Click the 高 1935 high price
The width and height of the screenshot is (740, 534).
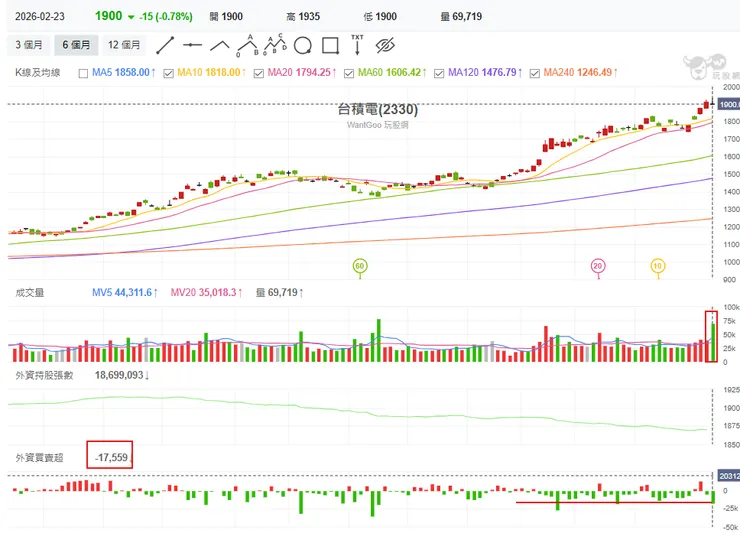pyautogui.click(x=303, y=17)
